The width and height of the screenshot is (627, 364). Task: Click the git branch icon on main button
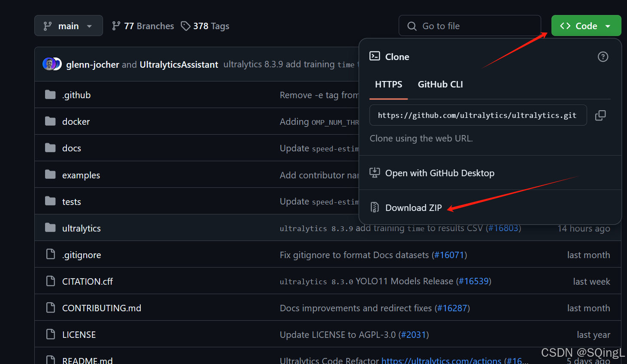coord(48,26)
